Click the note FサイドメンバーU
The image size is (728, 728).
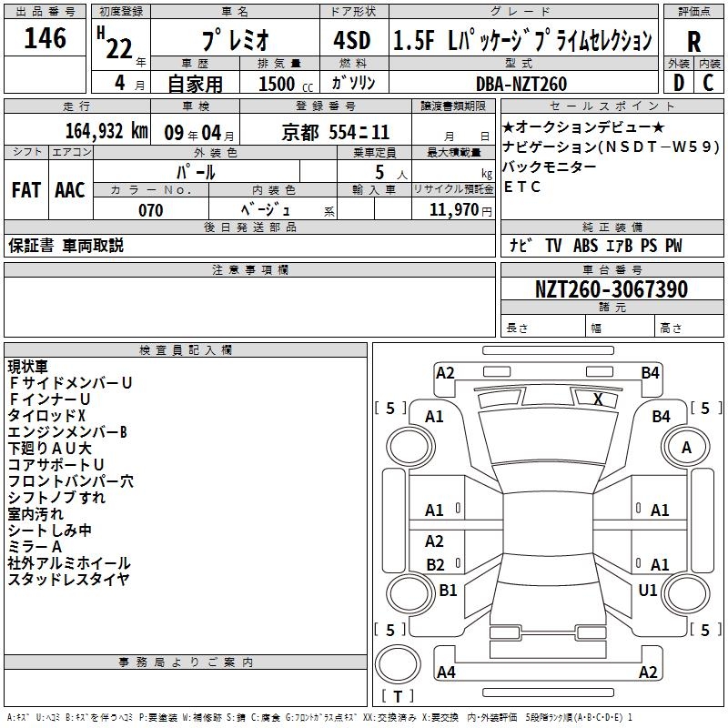click(71, 383)
